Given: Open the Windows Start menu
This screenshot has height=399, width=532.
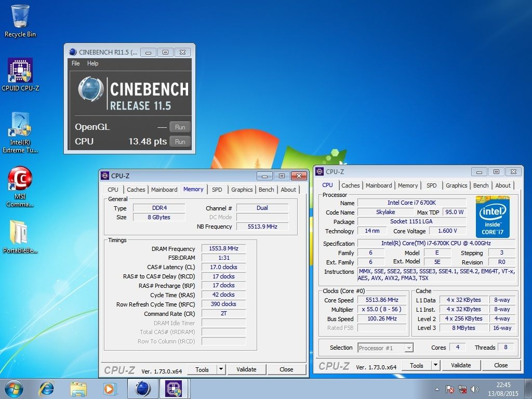Looking at the screenshot, I should coord(14,388).
